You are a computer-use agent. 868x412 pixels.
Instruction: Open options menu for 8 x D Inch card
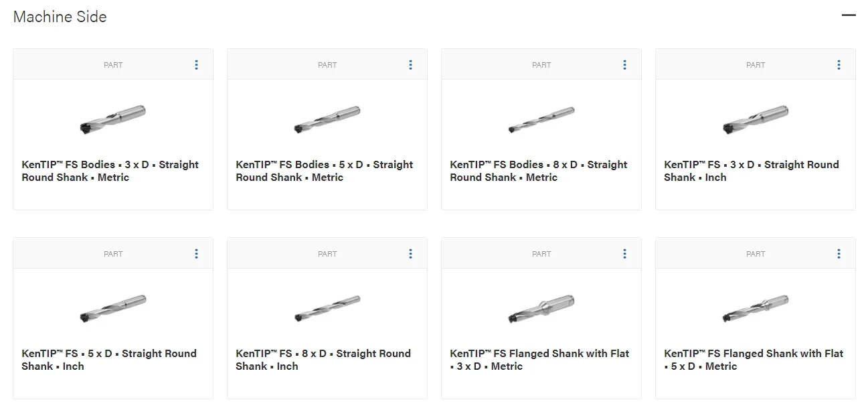pos(410,254)
